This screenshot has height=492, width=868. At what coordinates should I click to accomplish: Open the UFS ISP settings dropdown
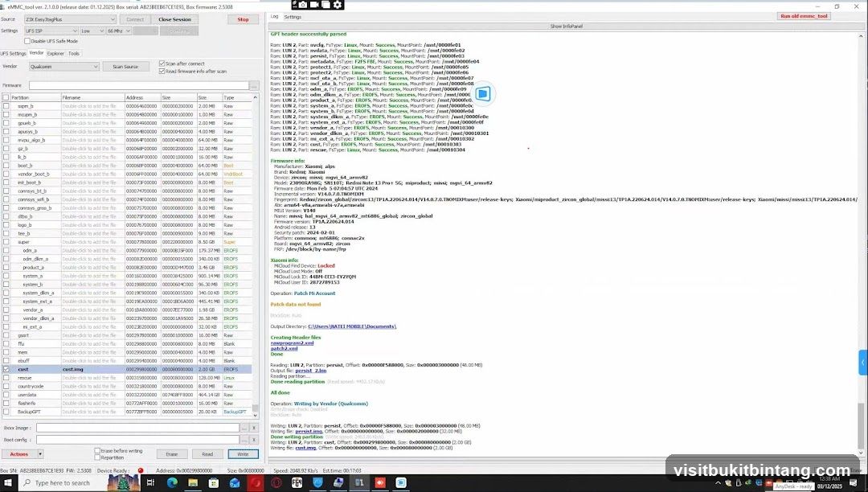pyautogui.click(x=51, y=31)
